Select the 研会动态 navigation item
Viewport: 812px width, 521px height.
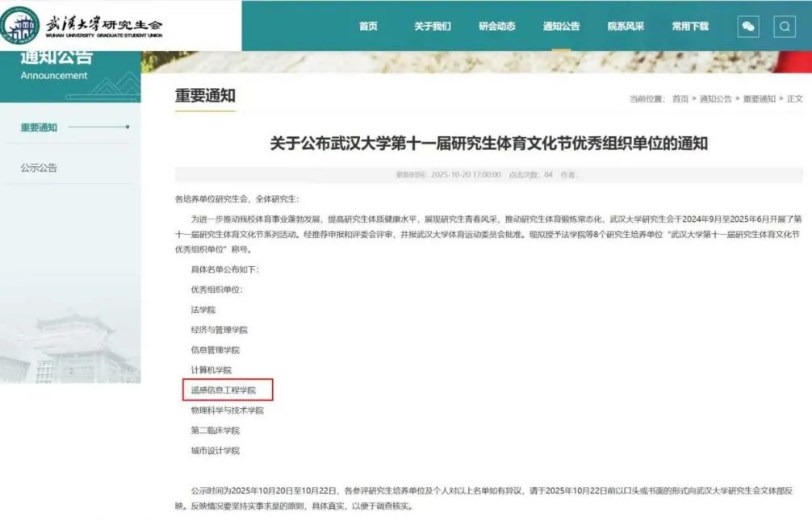pos(496,27)
